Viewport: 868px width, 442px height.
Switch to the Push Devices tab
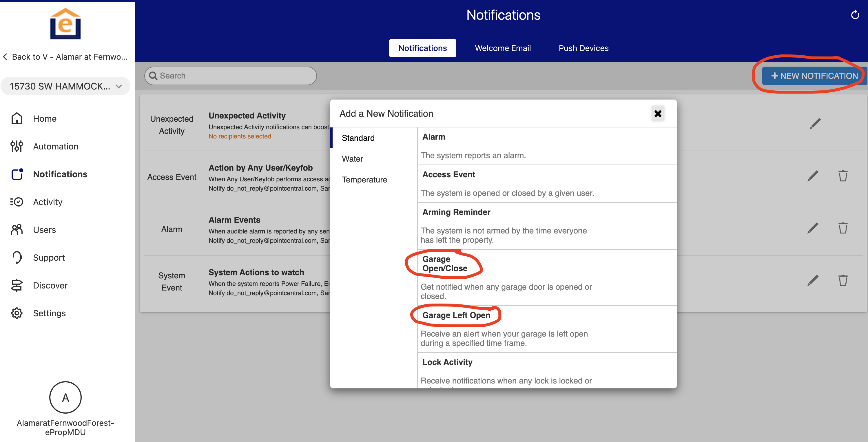click(583, 48)
